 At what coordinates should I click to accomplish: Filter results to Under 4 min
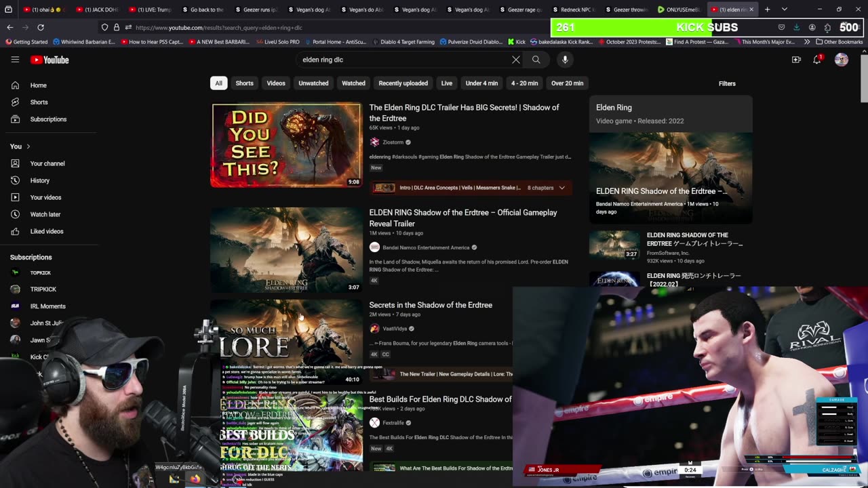pos(481,83)
